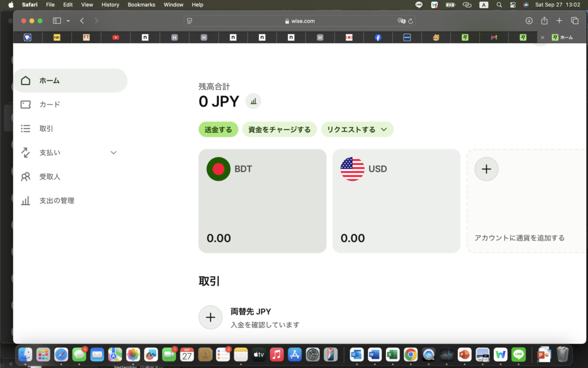Click the 資金をチャージする button

point(281,129)
